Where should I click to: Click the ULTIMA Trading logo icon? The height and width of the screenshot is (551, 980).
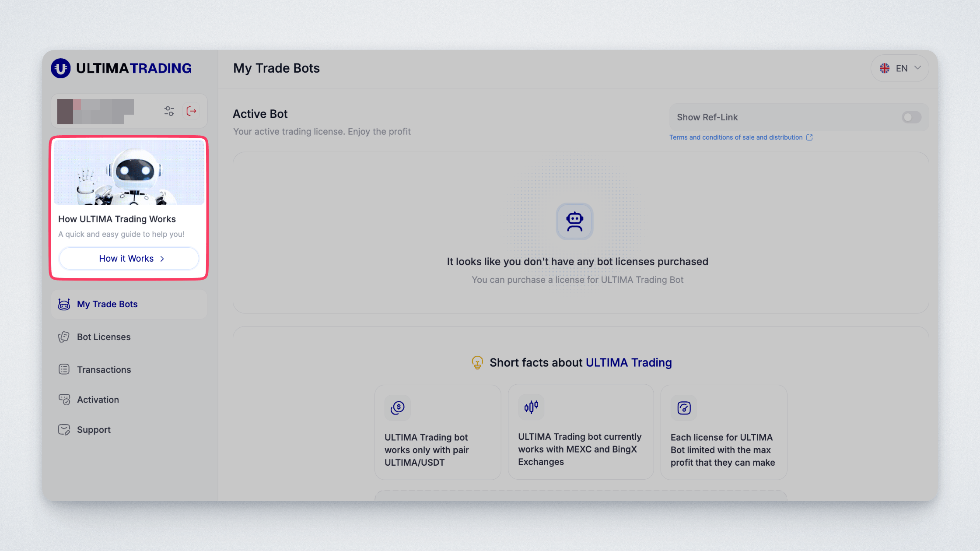(x=60, y=68)
